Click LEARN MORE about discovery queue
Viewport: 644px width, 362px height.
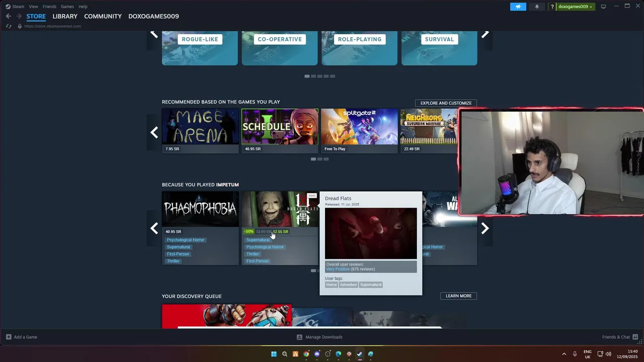458,296
